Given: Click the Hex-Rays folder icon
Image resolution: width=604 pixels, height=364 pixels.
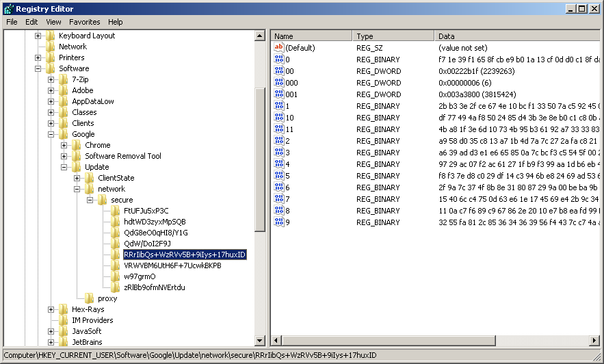Looking at the screenshot, I should coord(64,309).
